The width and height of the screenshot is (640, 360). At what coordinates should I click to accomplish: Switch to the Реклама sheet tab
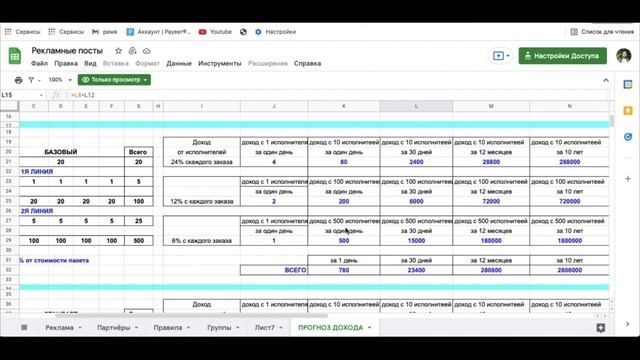59,327
